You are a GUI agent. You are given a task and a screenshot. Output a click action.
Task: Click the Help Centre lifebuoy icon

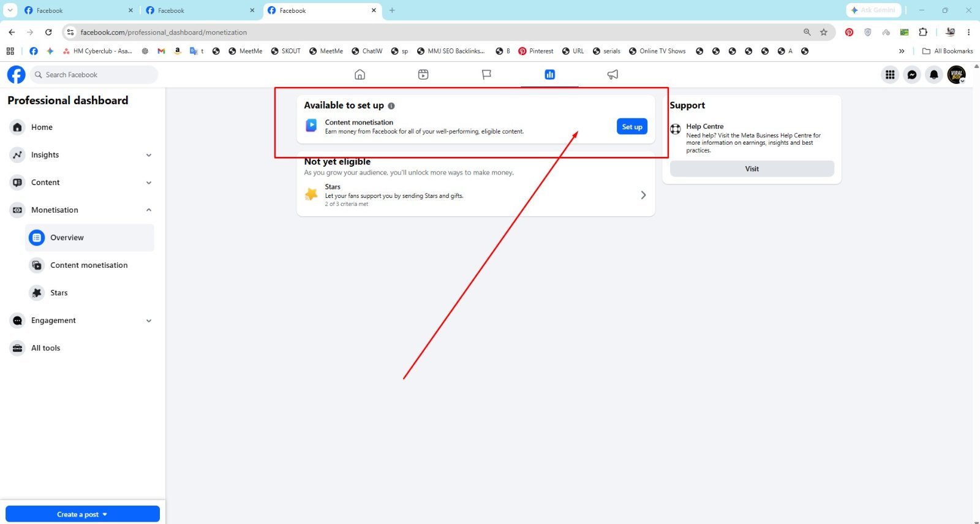(676, 129)
